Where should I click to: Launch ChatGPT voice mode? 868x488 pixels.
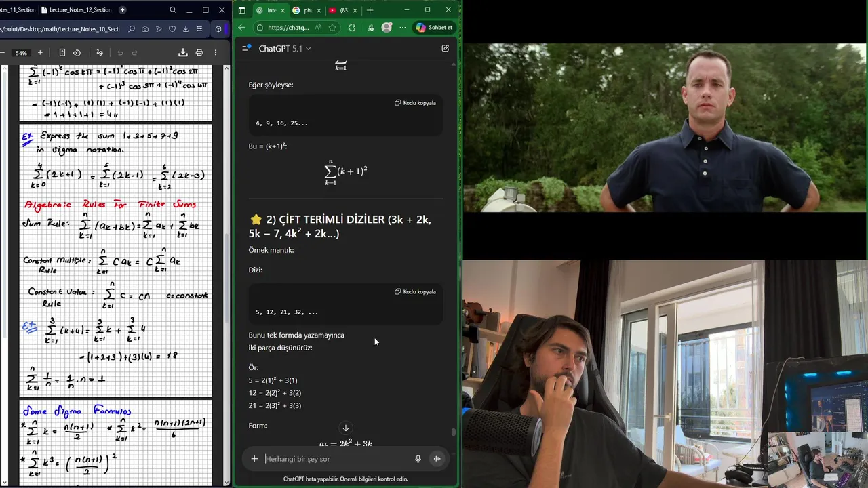coord(437,459)
